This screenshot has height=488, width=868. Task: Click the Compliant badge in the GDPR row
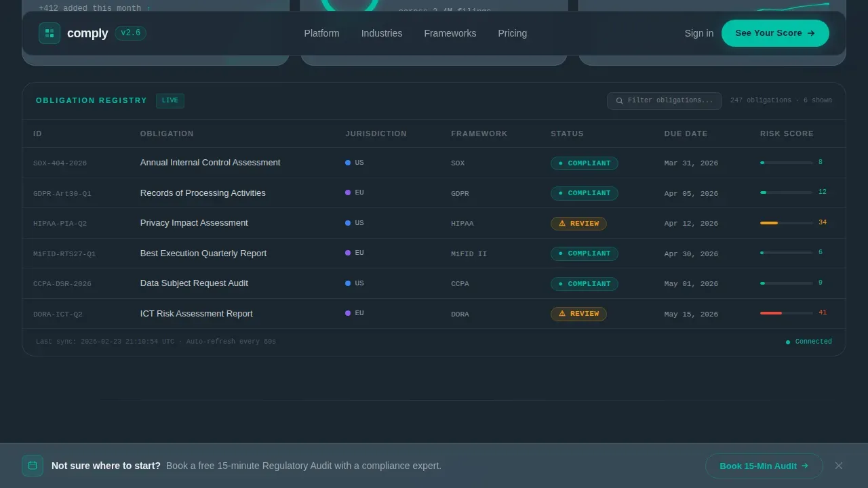pyautogui.click(x=585, y=193)
